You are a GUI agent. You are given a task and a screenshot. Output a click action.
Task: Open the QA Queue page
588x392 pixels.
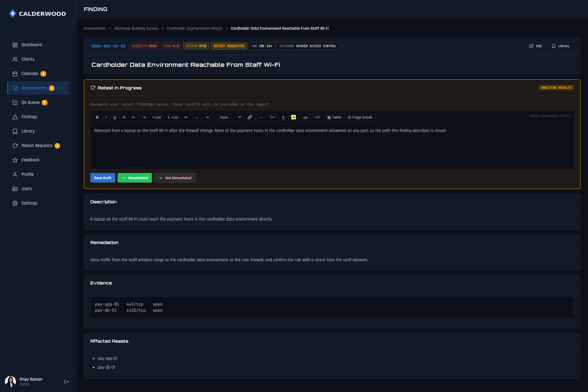(x=38, y=102)
